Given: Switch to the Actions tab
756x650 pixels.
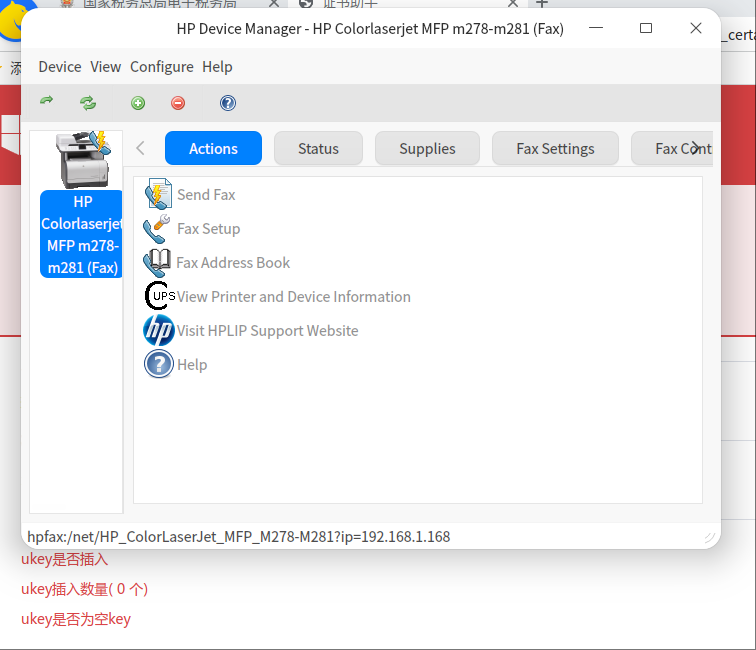Looking at the screenshot, I should [x=213, y=148].
